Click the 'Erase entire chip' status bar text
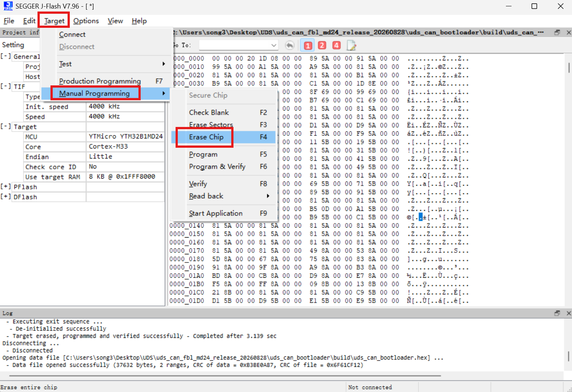572x392 pixels. [29, 387]
